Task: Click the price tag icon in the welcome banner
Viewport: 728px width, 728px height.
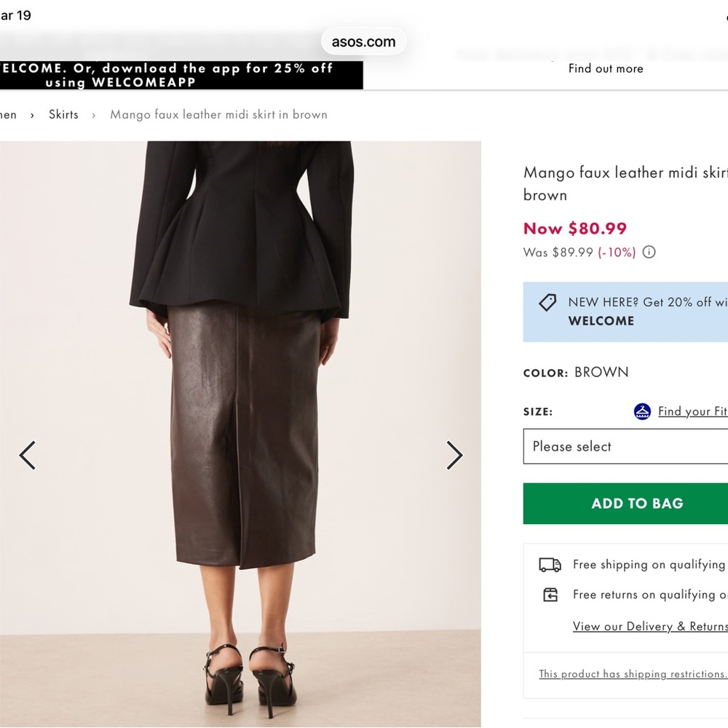Action: pyautogui.click(x=547, y=301)
